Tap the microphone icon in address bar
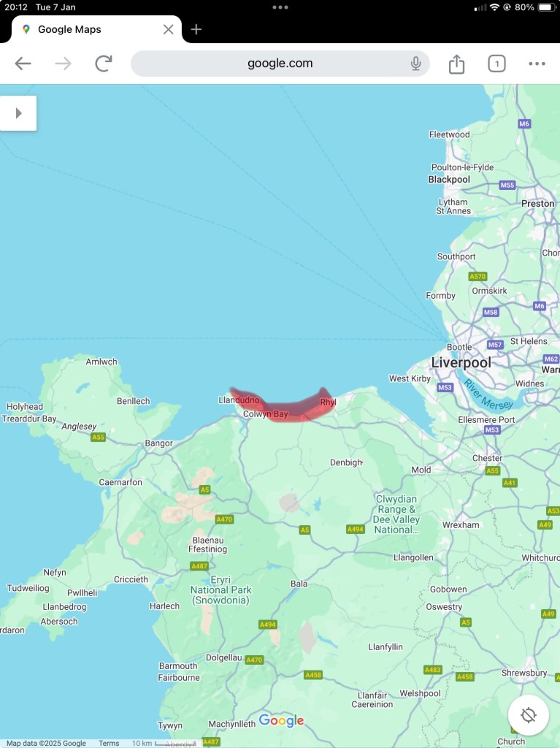This screenshot has height=748, width=560. point(415,64)
